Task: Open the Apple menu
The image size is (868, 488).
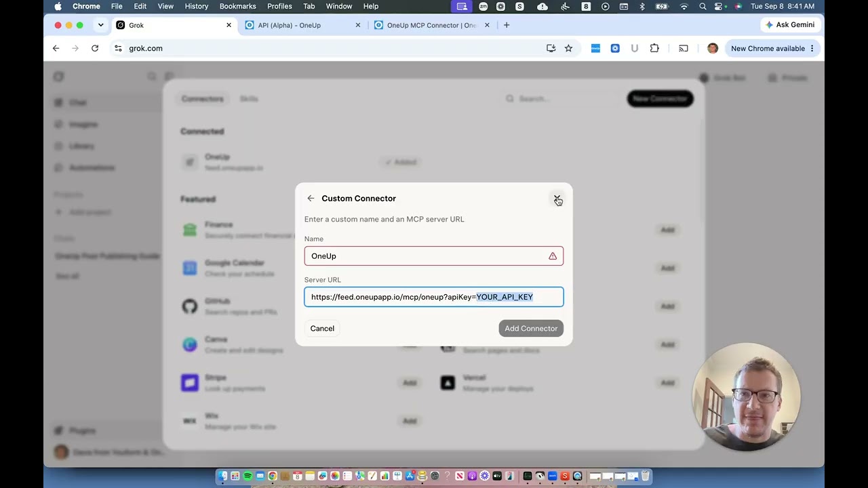Action: tap(58, 6)
